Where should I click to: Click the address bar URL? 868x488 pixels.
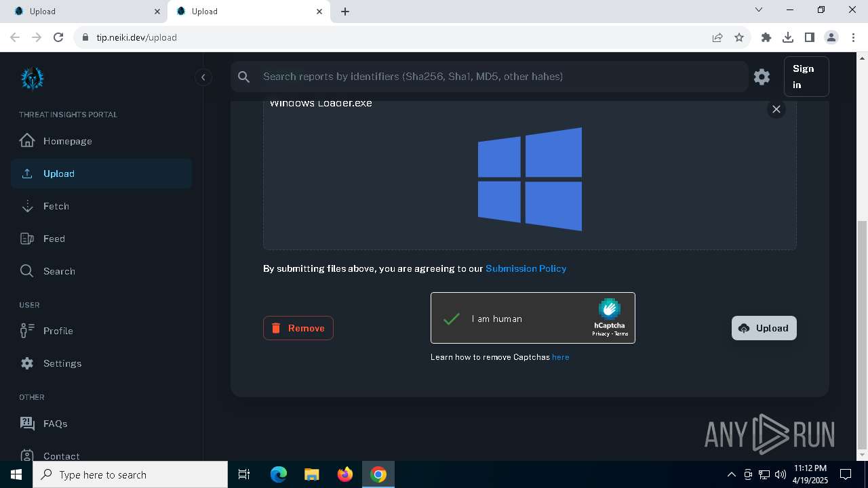[136, 37]
